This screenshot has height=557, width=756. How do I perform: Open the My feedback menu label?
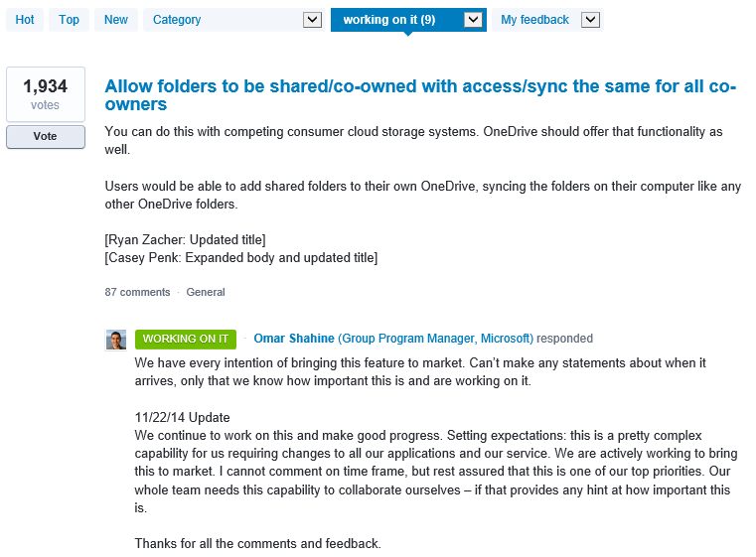click(534, 20)
